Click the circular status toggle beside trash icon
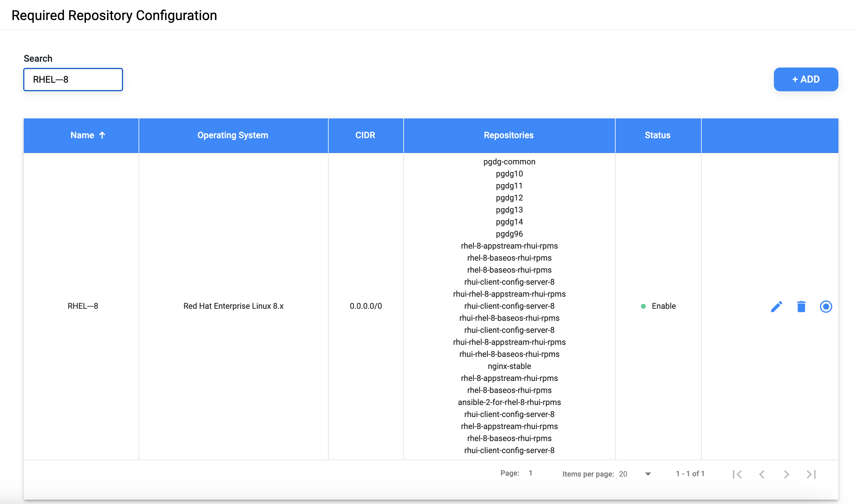The width and height of the screenshot is (856, 504). point(826,306)
